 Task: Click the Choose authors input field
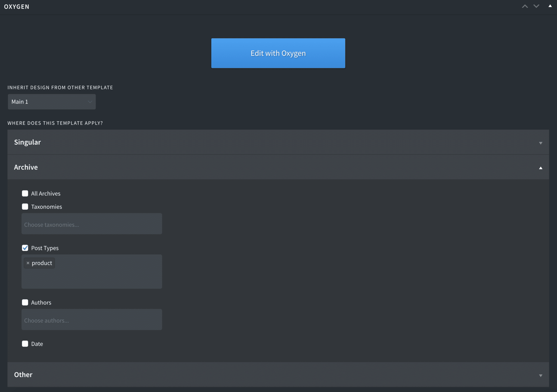point(92,319)
